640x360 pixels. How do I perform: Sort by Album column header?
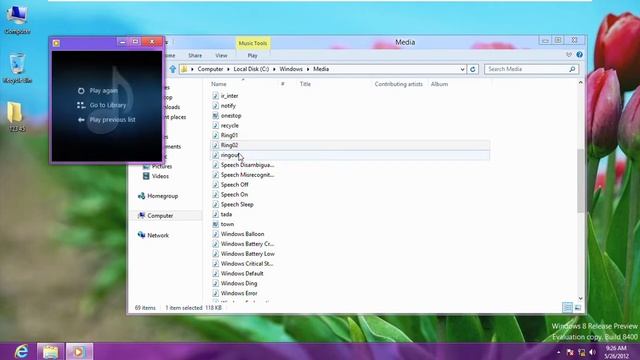pyautogui.click(x=439, y=84)
